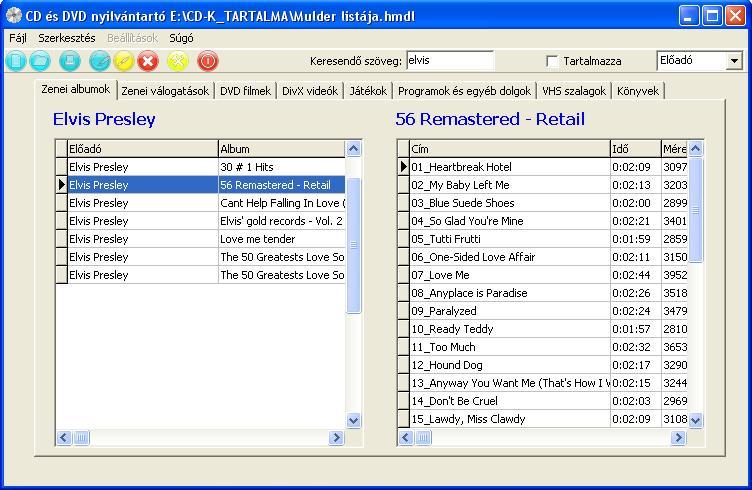Click album list scroll up arrow
This screenshot has height=490, width=752.
pos(353,149)
